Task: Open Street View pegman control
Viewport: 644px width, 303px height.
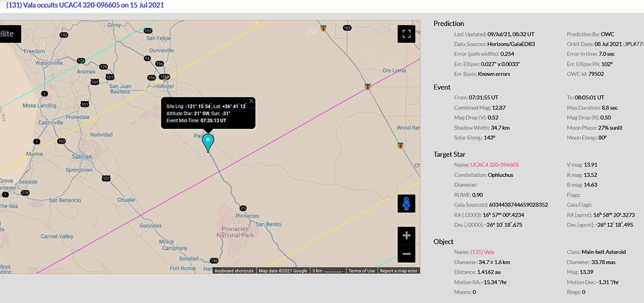Action: pos(406,203)
